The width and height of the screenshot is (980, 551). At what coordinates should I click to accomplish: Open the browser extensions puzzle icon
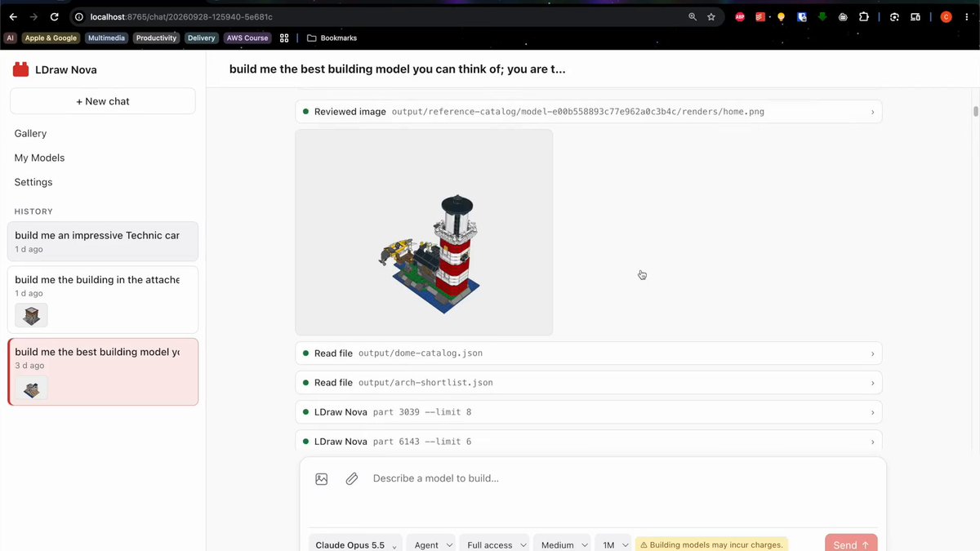tap(864, 16)
